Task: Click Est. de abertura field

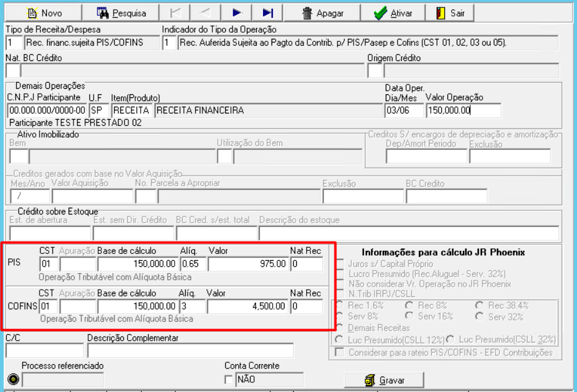Action: click(x=50, y=234)
